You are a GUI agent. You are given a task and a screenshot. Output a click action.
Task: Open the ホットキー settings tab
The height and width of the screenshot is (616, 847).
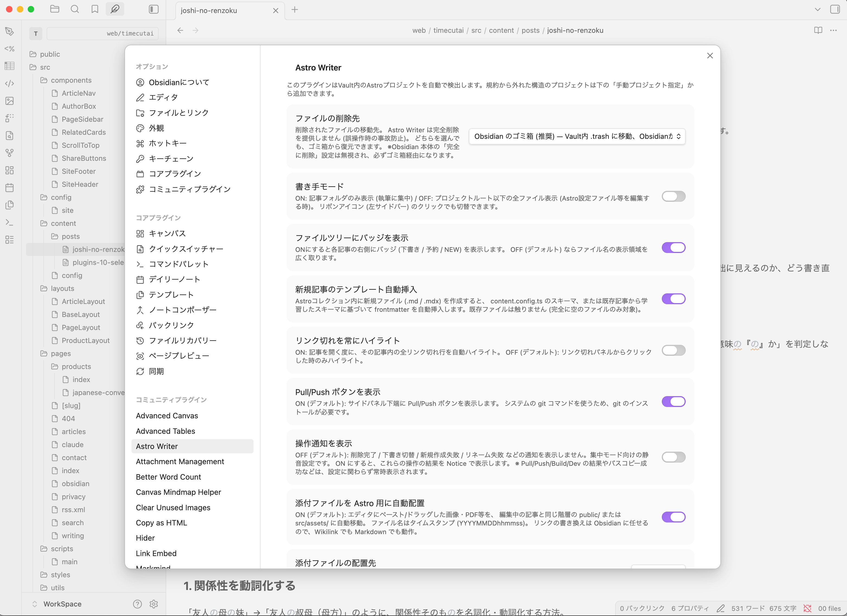pyautogui.click(x=192, y=143)
